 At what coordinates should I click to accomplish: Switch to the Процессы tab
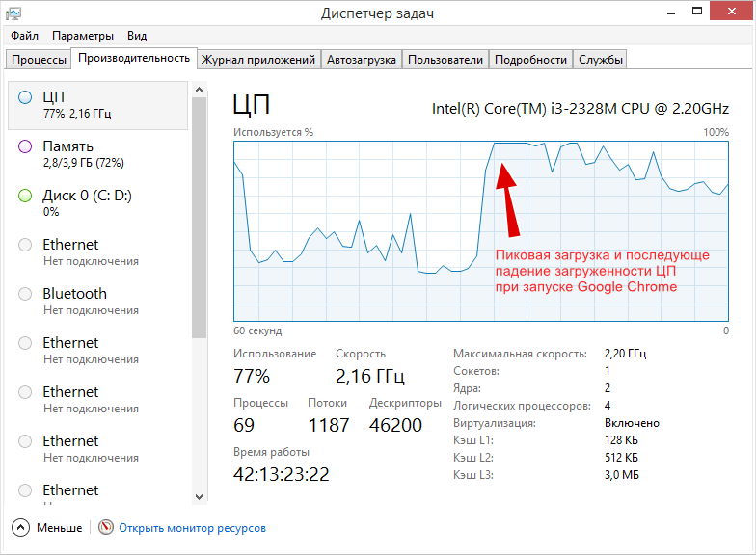pyautogui.click(x=39, y=60)
